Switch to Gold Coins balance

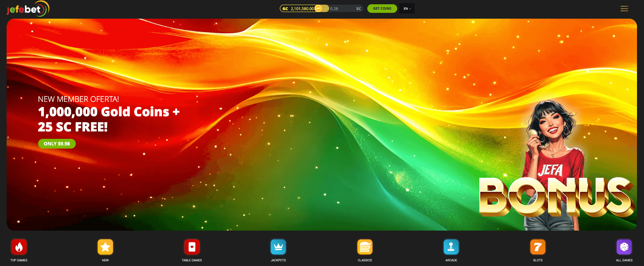(298, 9)
